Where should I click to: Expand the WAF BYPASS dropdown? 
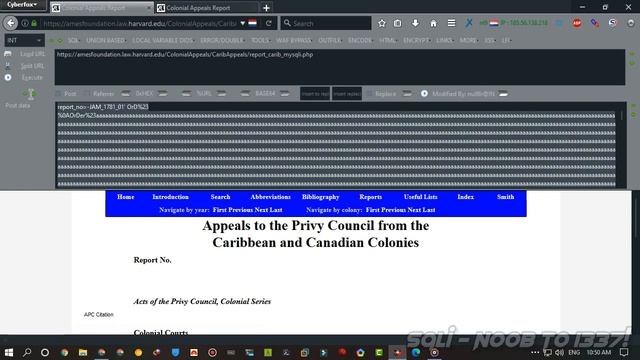pyautogui.click(x=294, y=40)
